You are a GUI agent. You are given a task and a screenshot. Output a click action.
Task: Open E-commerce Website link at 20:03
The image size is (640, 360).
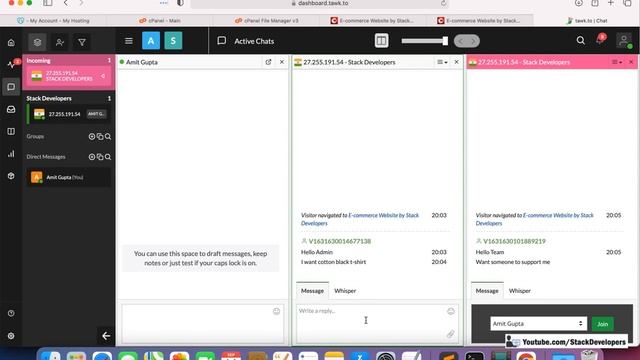(360, 219)
